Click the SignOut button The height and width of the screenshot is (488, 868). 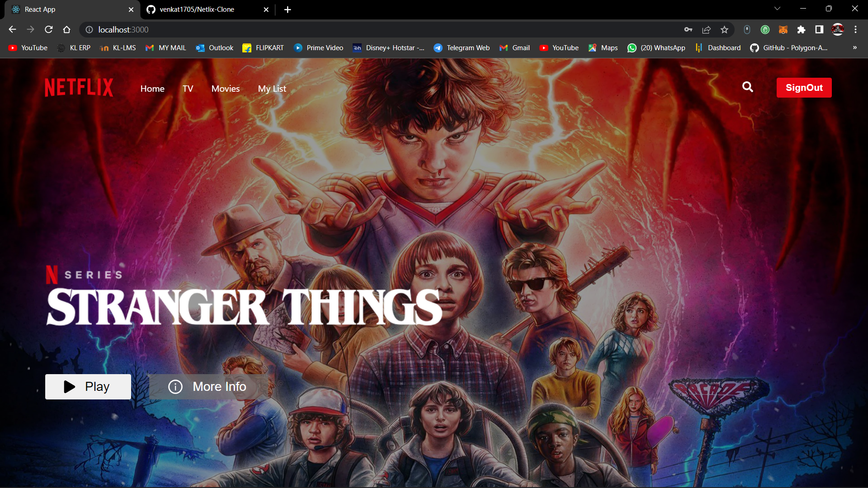[x=804, y=88]
